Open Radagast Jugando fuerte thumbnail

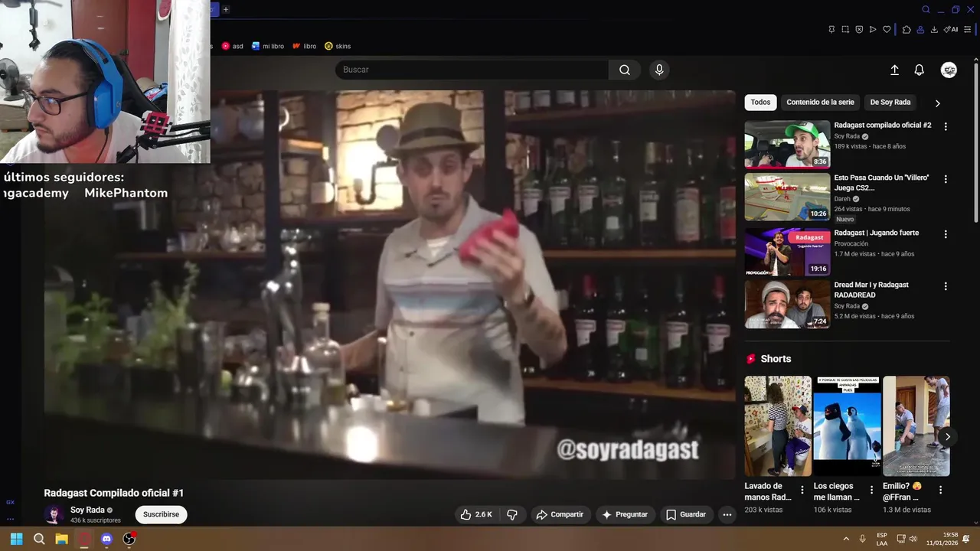787,252
